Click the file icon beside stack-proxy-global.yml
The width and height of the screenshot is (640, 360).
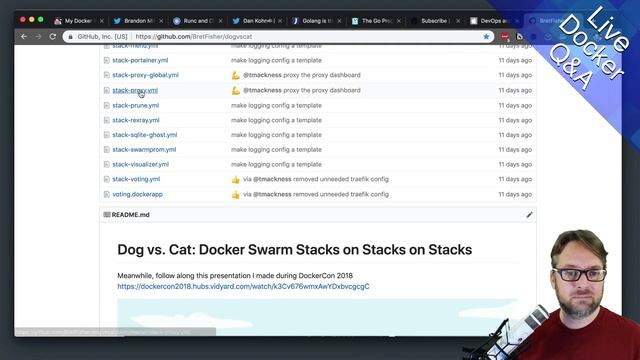coord(107,75)
